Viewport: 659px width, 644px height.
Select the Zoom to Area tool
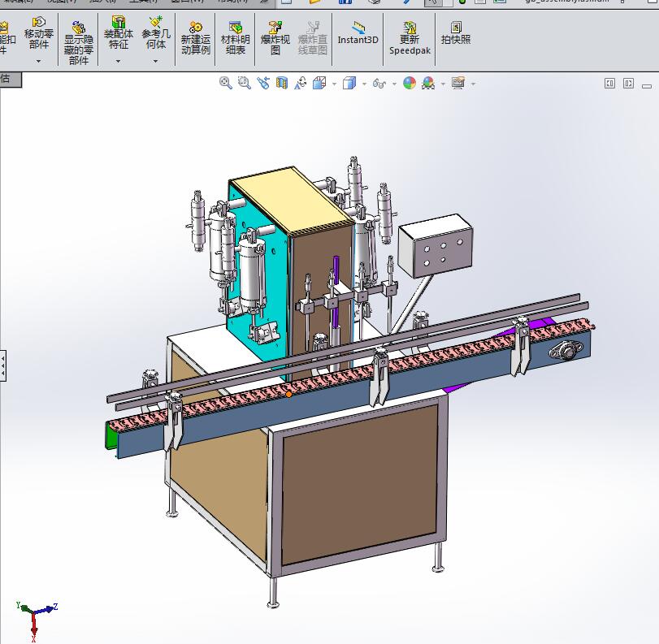244,83
